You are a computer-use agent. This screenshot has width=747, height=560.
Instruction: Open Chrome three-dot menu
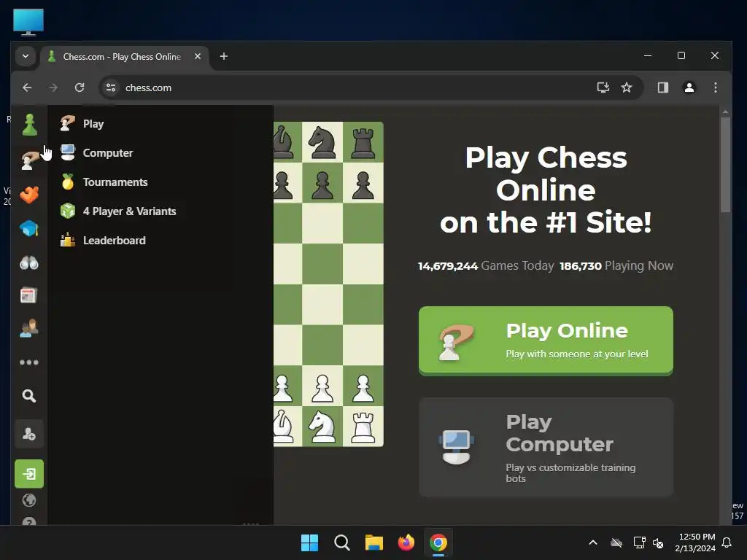pyautogui.click(x=715, y=87)
